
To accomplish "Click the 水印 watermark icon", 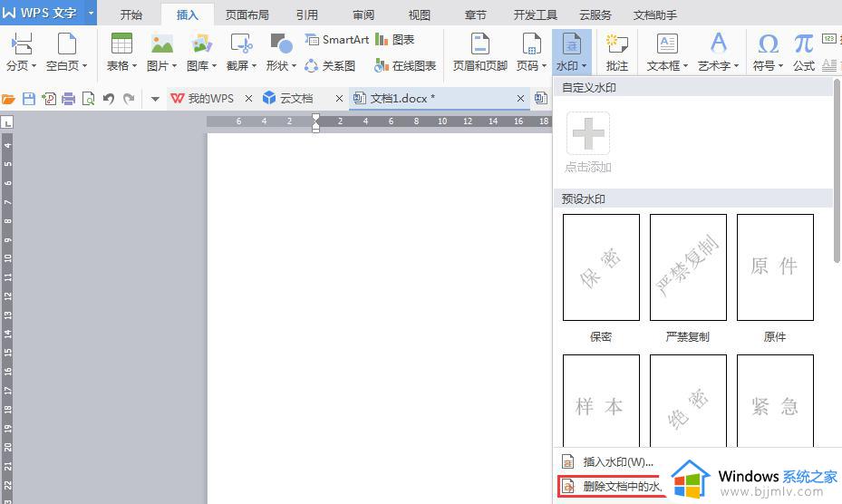I will 571,44.
